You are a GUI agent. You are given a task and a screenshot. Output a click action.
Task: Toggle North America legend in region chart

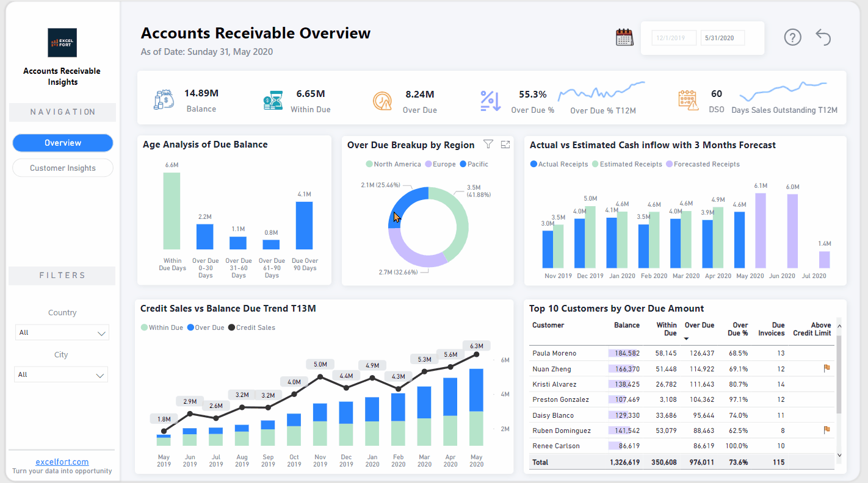point(394,164)
